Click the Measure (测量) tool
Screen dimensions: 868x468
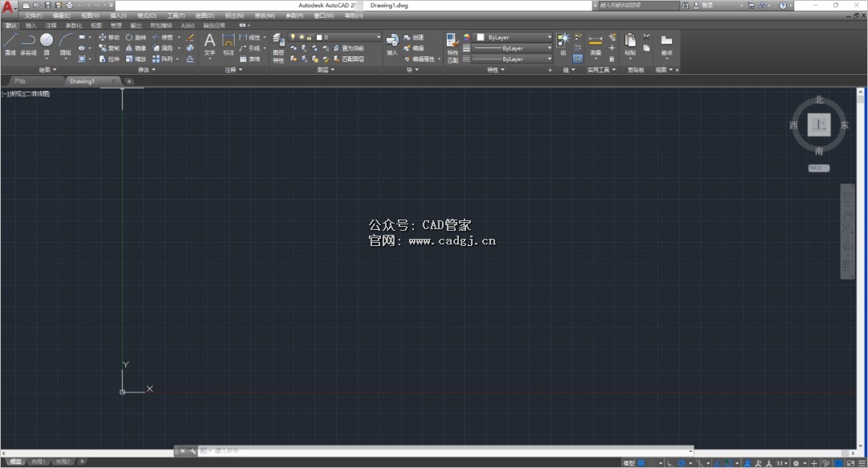(595, 45)
